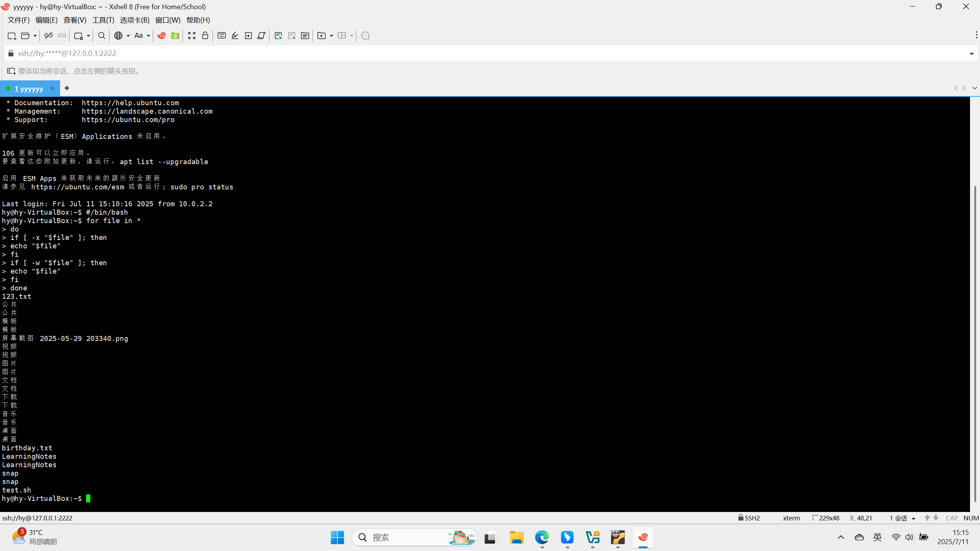Click the terminal vertical scrollbar
The width and height of the screenshot is (980, 551).
point(975,344)
